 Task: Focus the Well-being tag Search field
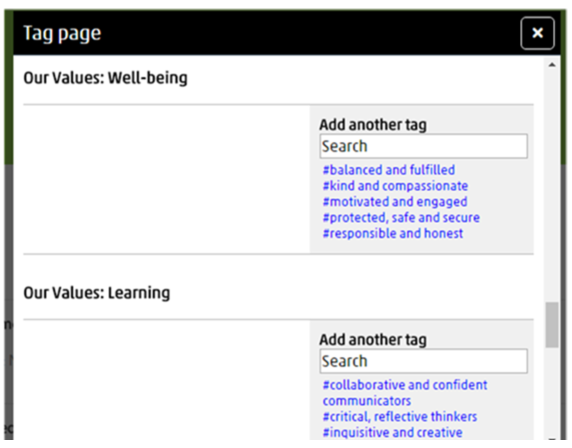424,146
